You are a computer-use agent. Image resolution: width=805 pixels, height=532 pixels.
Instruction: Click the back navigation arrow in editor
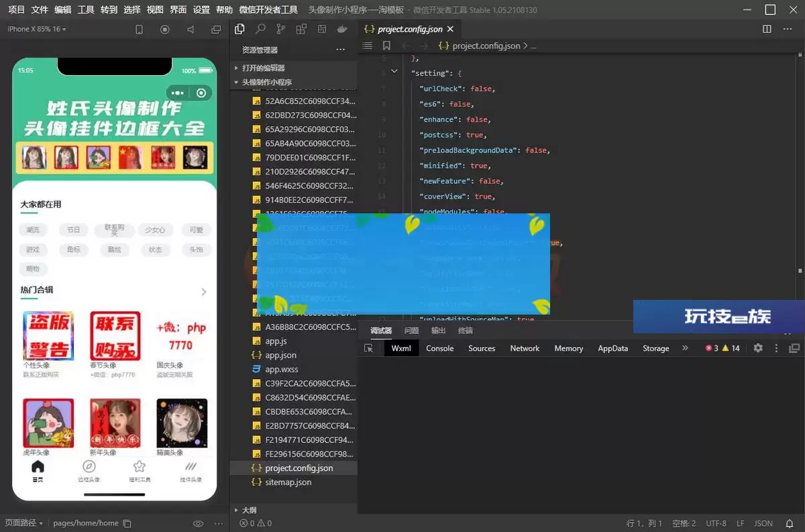tap(405, 46)
